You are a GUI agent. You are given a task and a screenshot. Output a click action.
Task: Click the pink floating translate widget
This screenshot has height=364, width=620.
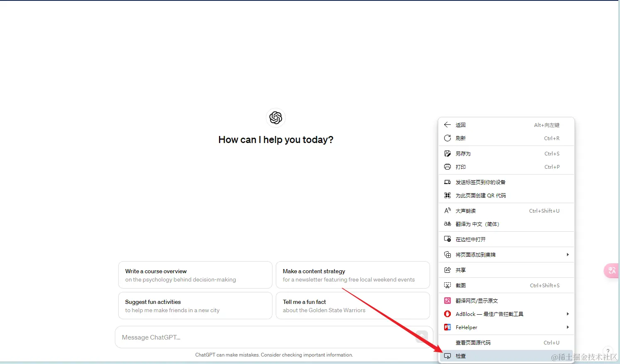pyautogui.click(x=611, y=271)
